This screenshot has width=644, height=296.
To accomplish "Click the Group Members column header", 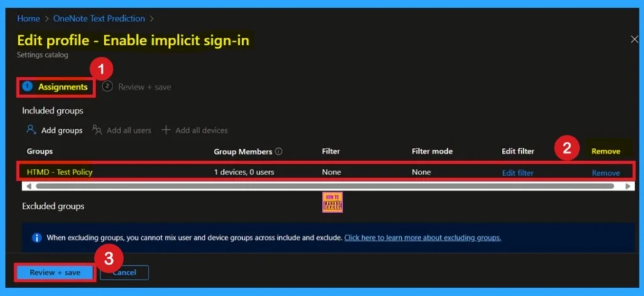I will pyautogui.click(x=243, y=152).
